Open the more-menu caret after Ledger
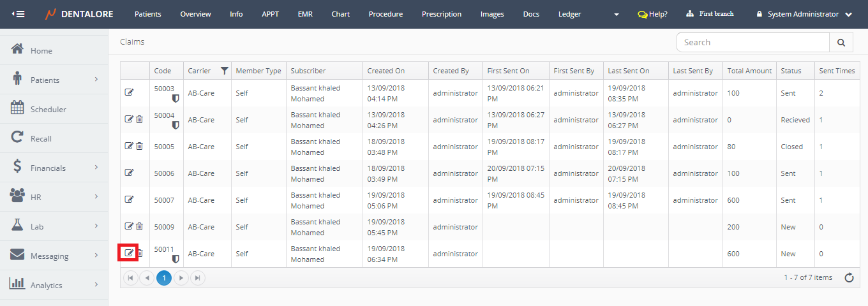 tap(616, 14)
